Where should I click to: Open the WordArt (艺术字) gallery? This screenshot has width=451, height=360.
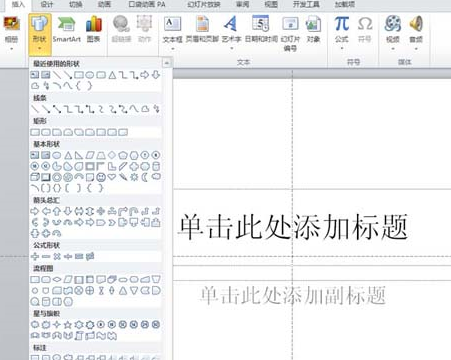[231, 33]
